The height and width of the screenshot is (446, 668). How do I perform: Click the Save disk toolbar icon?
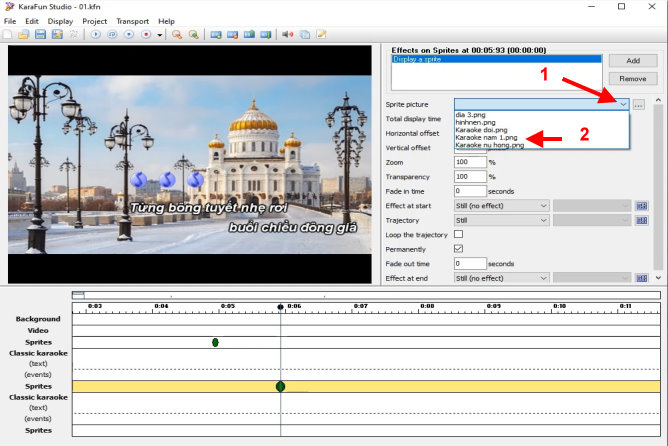40,35
